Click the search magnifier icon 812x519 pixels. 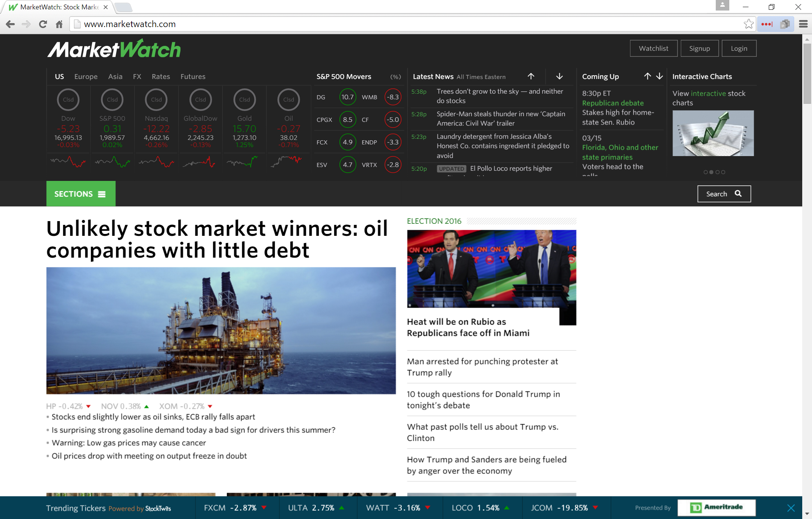(x=738, y=193)
